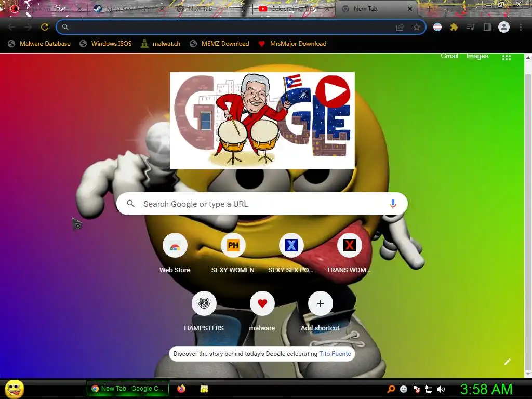Open the volume speaker tray icon
The image size is (532, 399).
441,389
